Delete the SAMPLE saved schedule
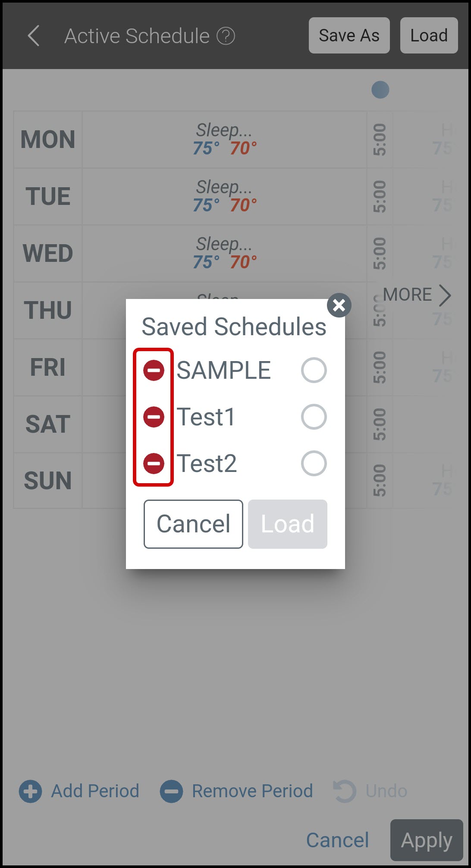The height and width of the screenshot is (868, 471). [x=154, y=371]
